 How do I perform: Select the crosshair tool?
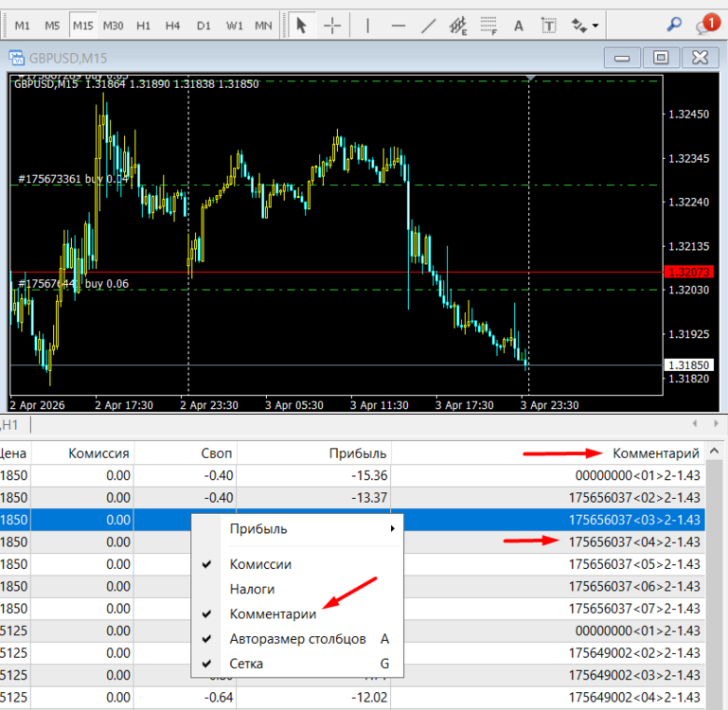(x=332, y=25)
